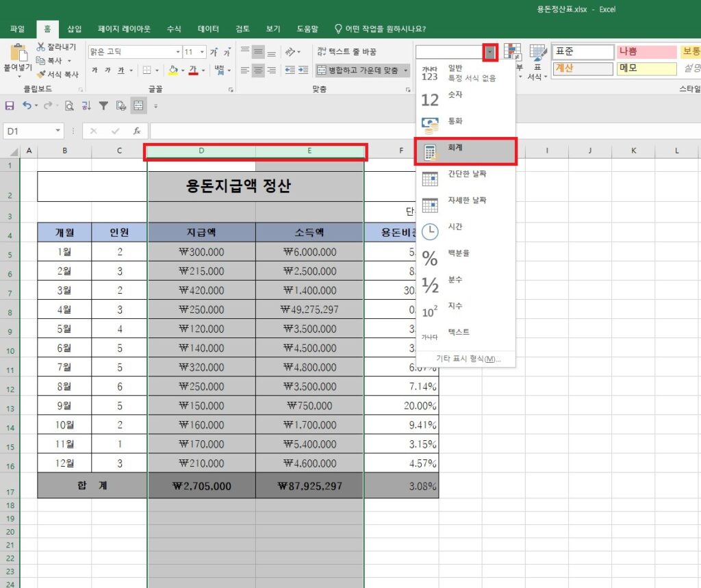Toggle center horizontal alignment

click(x=258, y=71)
